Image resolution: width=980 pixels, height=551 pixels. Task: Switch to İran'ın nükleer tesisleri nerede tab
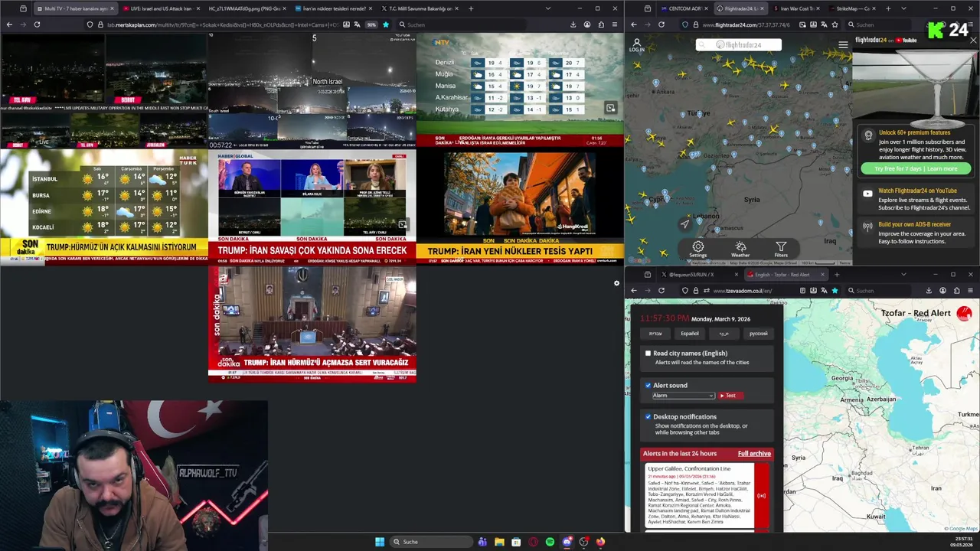pos(333,8)
